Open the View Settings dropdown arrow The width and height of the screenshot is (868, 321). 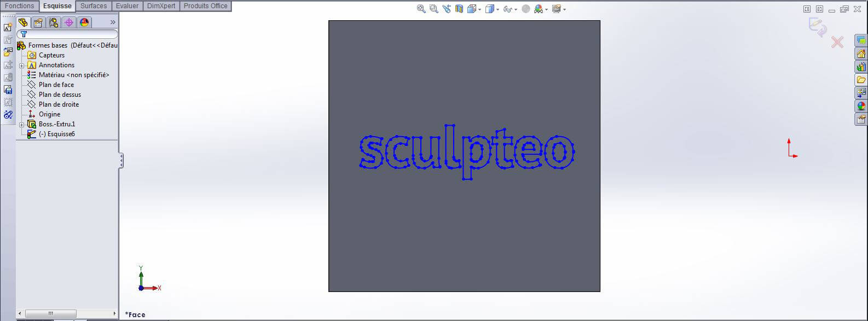(x=564, y=9)
